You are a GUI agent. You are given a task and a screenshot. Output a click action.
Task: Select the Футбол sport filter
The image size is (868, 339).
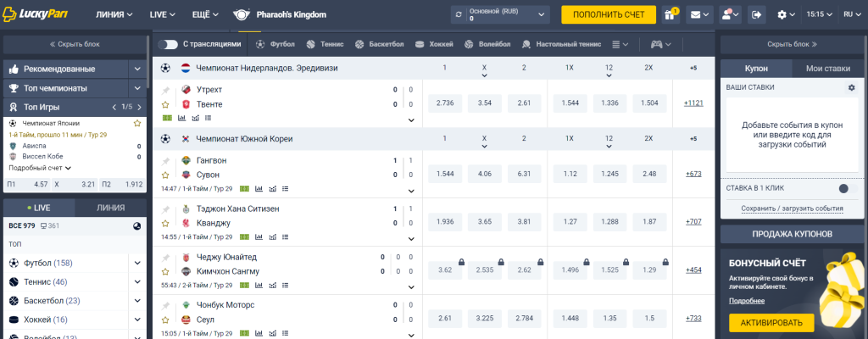click(x=275, y=44)
